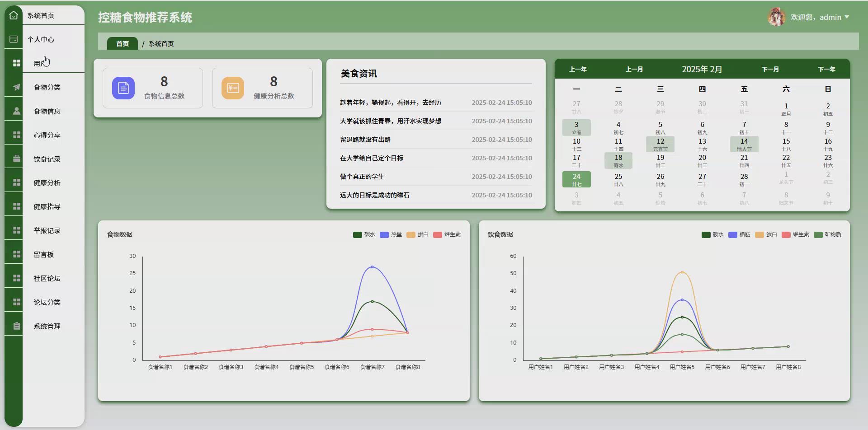
Task: Open 举报记录 menu item
Action: click(47, 230)
